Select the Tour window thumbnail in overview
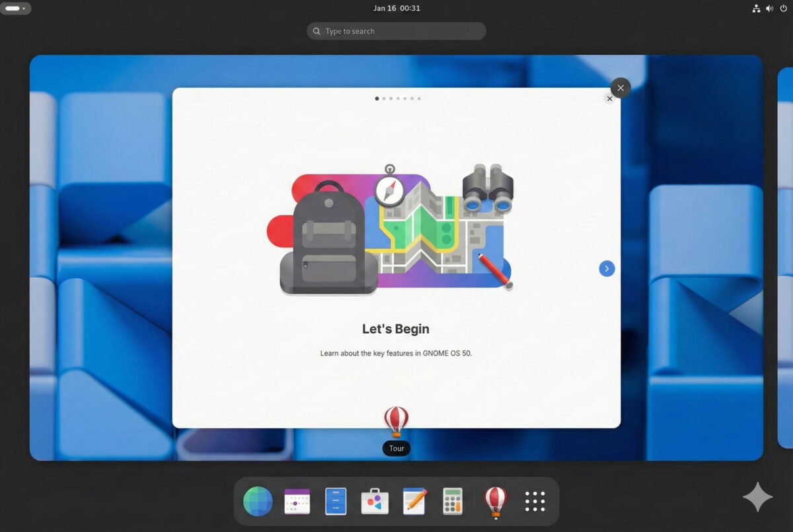 tap(397, 258)
